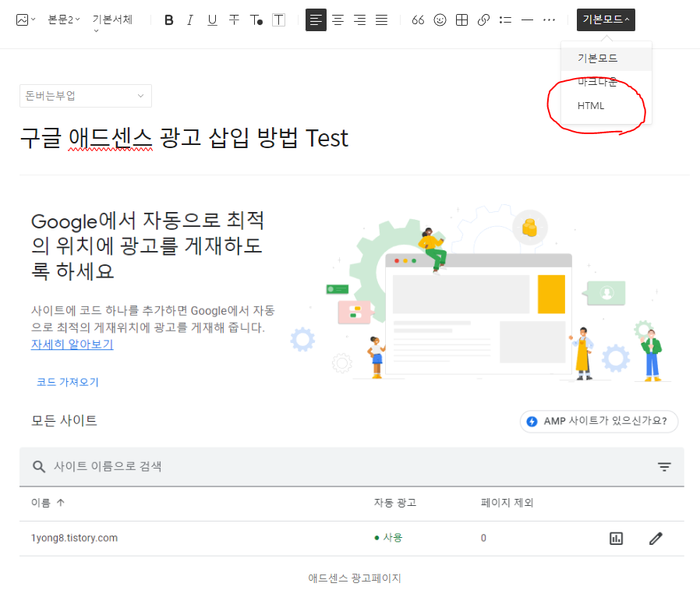
Task: Click the 사용 auto ads status
Action: click(388, 538)
